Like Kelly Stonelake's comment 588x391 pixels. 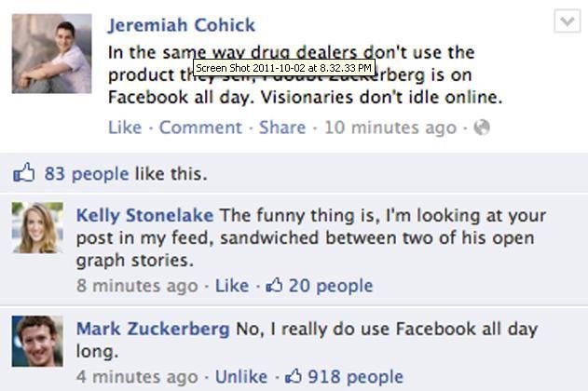(232, 286)
